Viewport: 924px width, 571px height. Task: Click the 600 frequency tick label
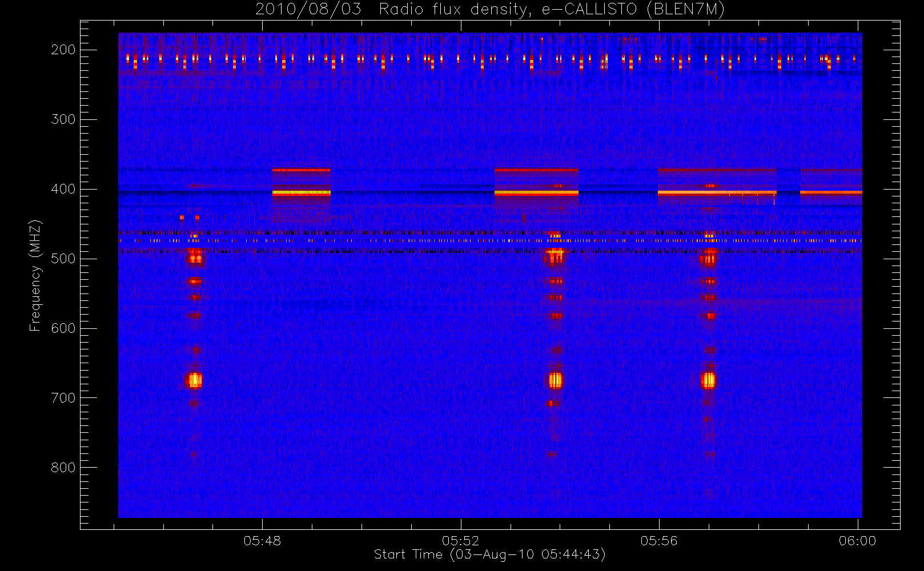coord(63,328)
